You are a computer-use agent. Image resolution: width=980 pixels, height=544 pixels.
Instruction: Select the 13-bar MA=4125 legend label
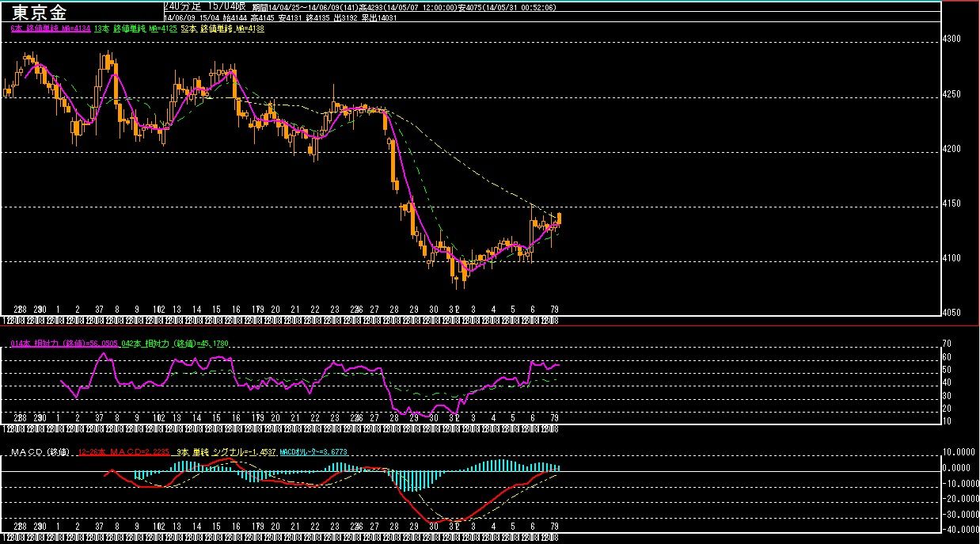(x=135, y=29)
